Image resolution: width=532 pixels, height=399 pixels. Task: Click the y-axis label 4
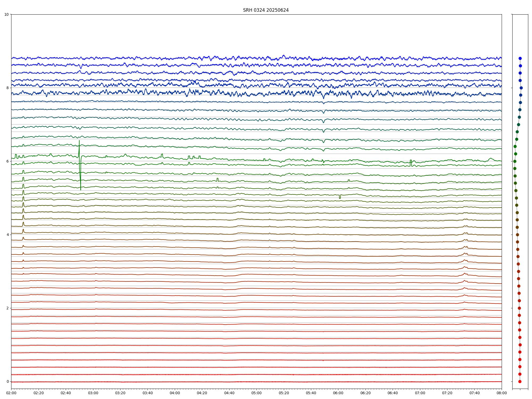coord(7,235)
